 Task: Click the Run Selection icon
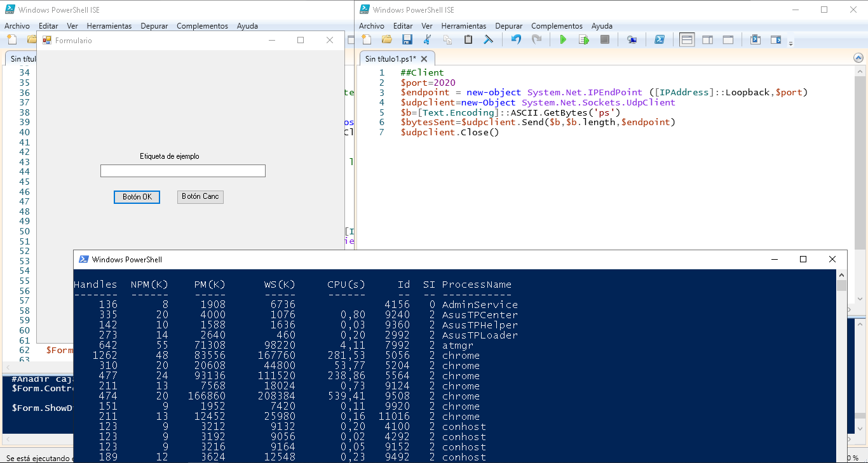584,39
